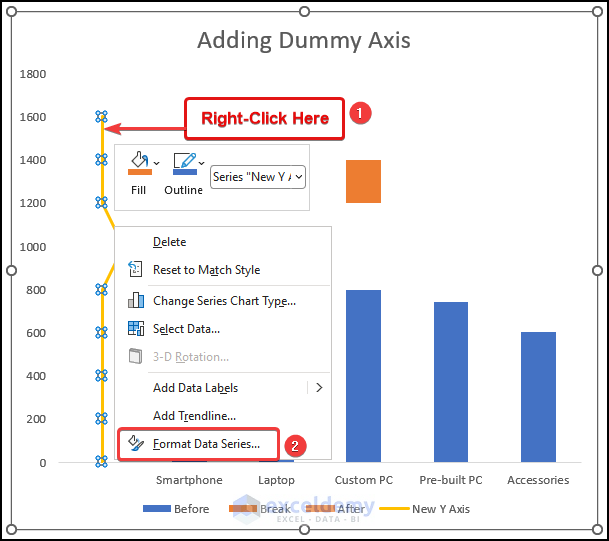
Task: Click the data point marker at 1400
Action: [x=101, y=159]
